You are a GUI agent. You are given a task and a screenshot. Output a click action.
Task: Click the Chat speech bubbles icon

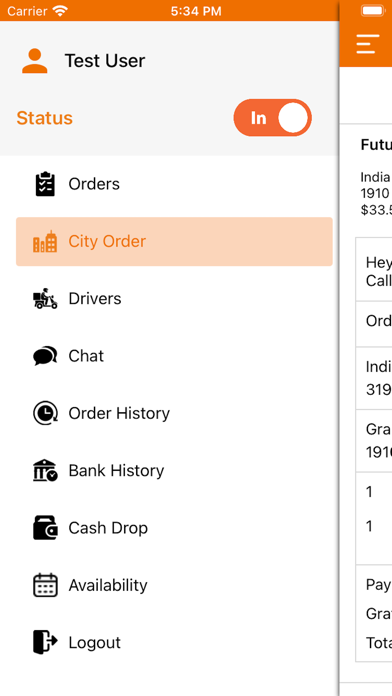click(45, 356)
